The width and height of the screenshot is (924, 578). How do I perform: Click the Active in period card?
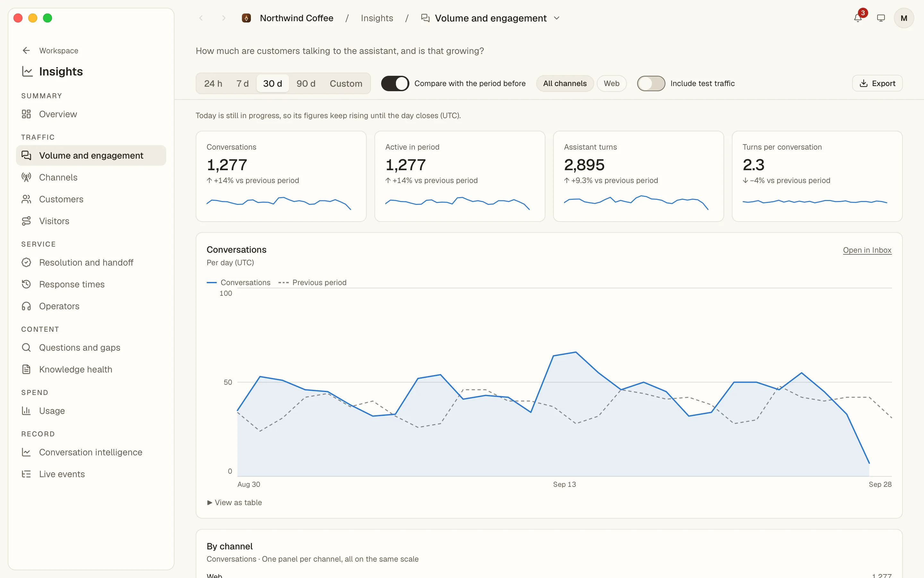pos(460,176)
